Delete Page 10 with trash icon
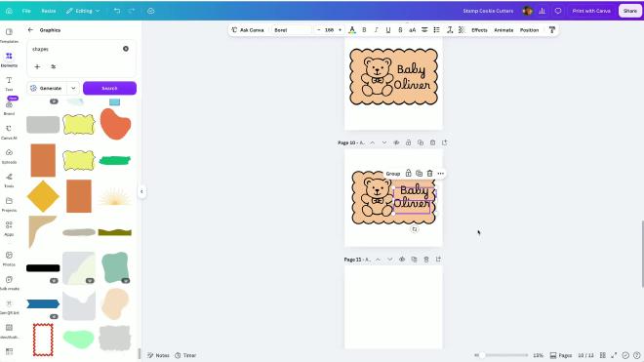The image size is (644, 362). (432, 142)
